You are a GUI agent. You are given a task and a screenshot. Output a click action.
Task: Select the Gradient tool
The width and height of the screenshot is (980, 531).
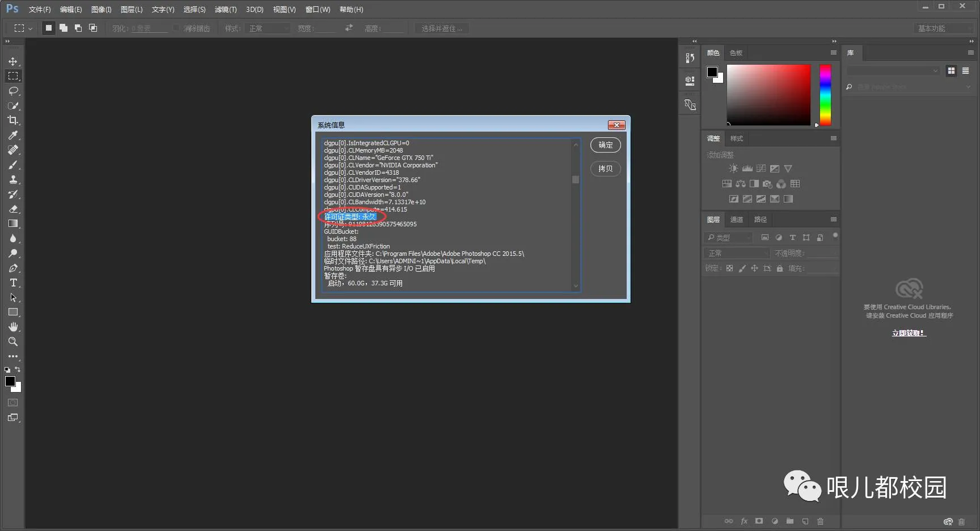[13, 224]
